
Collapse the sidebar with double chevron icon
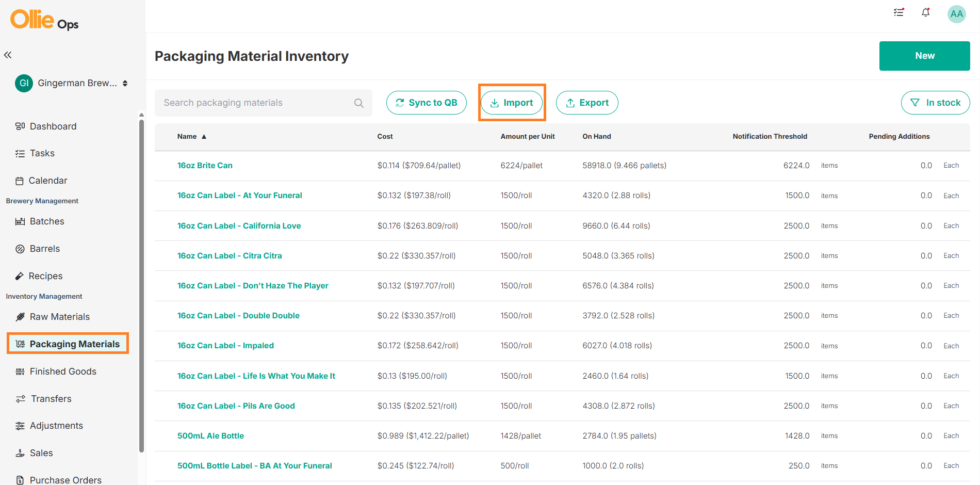click(8, 55)
